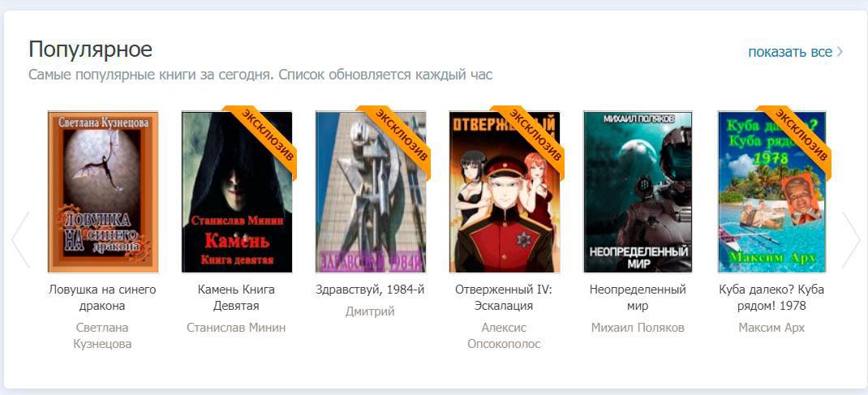Click the chevron next to 'показать все'
The width and height of the screenshot is (868, 395).
click(840, 52)
